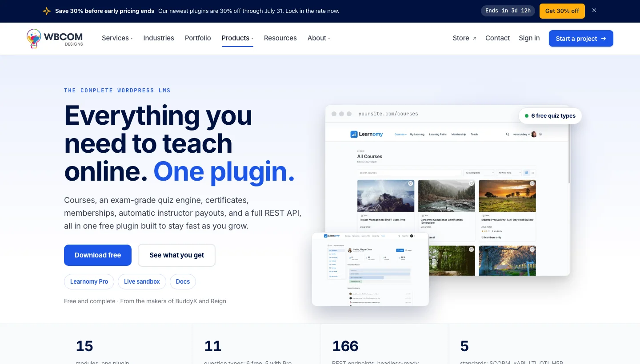Click the Ends in 3d 12h countdown pill

coord(508,11)
